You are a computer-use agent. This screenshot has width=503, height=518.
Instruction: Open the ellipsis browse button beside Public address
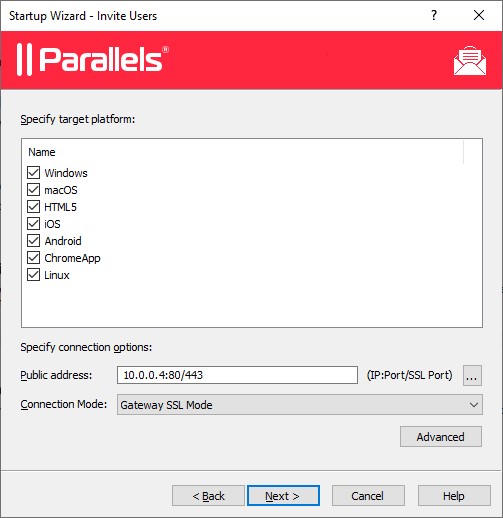[x=472, y=375]
